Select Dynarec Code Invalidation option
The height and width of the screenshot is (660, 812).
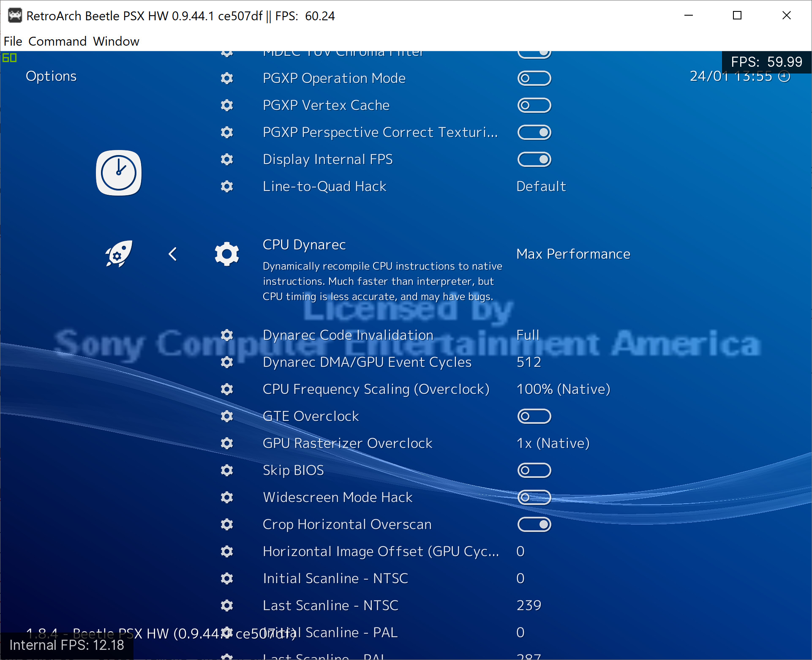pyautogui.click(x=348, y=335)
